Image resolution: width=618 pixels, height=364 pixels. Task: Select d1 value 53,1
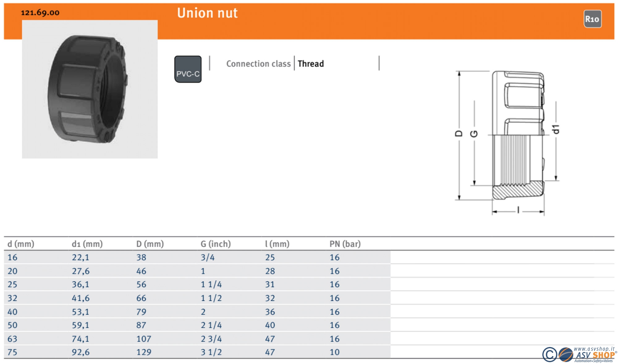(80, 312)
